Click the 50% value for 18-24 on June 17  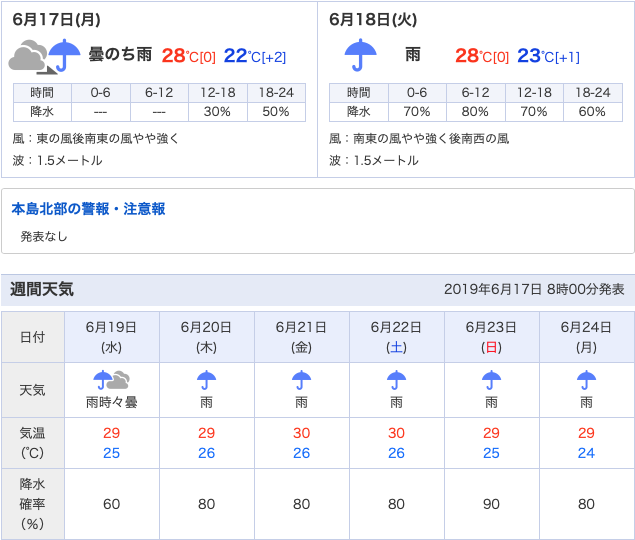[276, 112]
